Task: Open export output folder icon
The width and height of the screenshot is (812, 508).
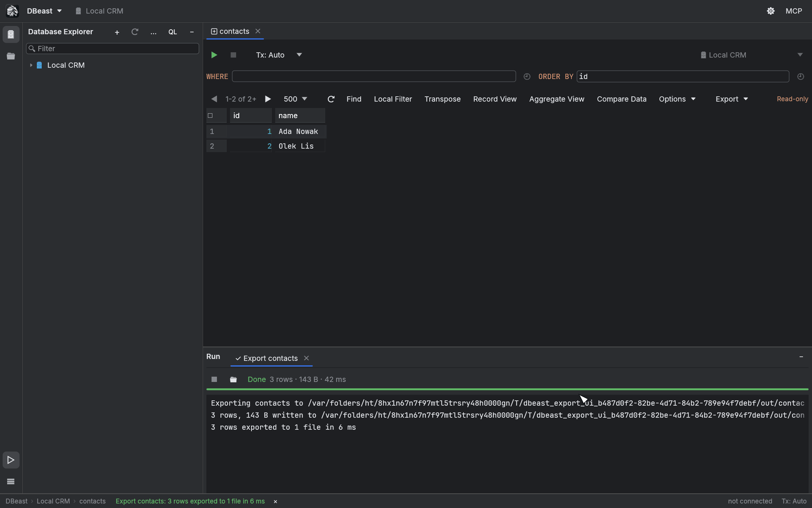Action: coord(233,379)
